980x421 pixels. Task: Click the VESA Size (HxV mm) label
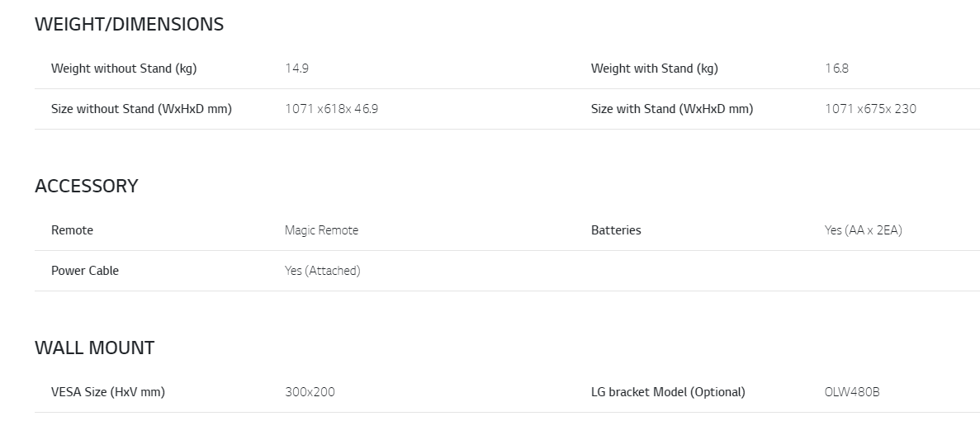coord(108,392)
